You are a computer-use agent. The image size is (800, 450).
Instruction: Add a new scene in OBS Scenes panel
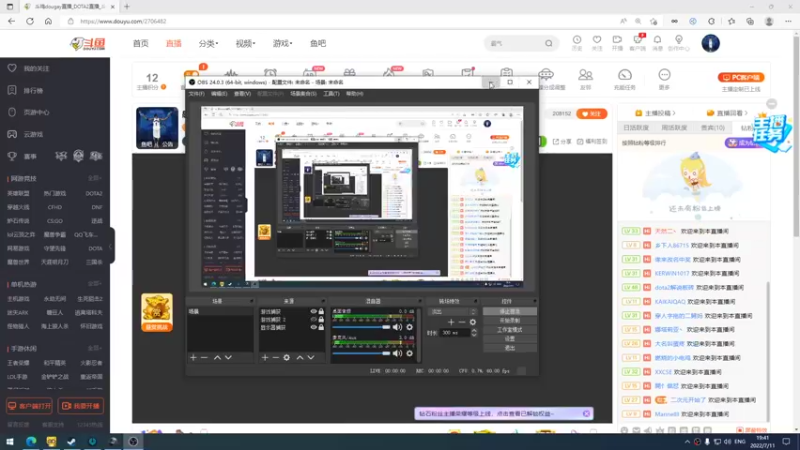click(x=193, y=358)
